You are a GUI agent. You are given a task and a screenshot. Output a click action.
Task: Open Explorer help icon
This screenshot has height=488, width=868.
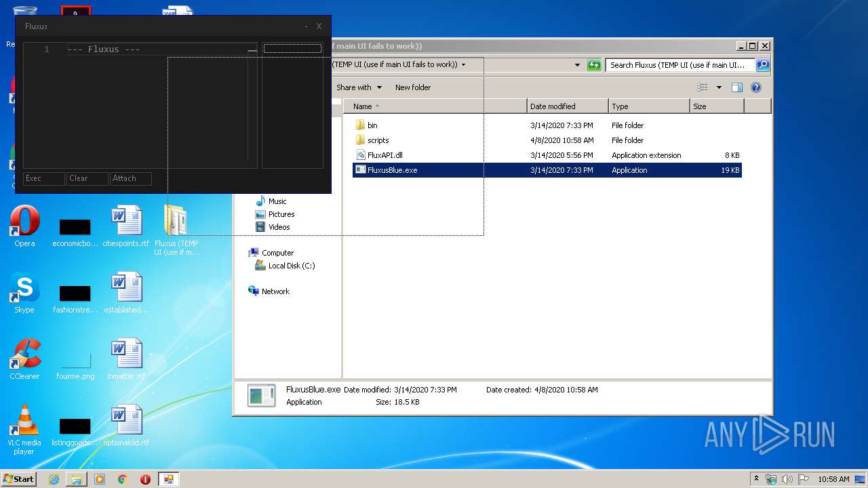(x=756, y=87)
